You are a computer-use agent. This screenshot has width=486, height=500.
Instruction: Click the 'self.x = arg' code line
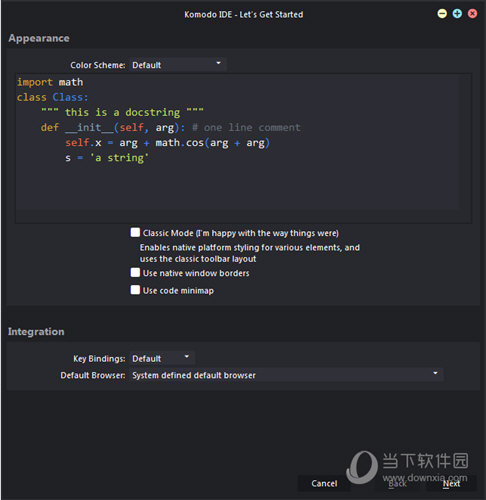(x=167, y=143)
